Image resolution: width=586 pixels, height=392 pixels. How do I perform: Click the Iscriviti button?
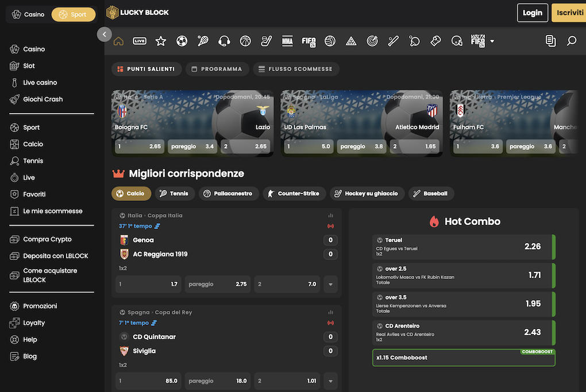click(569, 13)
